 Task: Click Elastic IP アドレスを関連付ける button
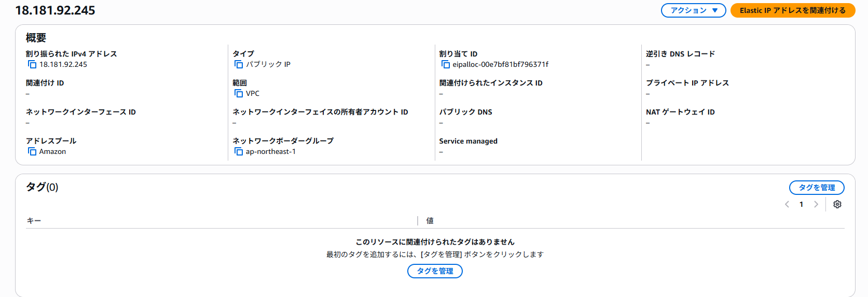pos(792,10)
